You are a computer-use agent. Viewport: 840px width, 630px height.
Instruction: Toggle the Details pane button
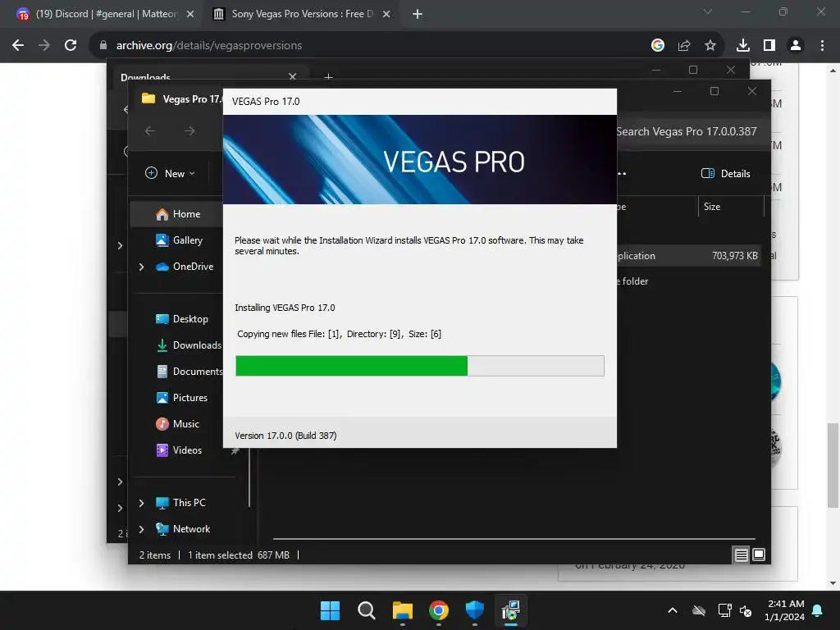coord(725,174)
